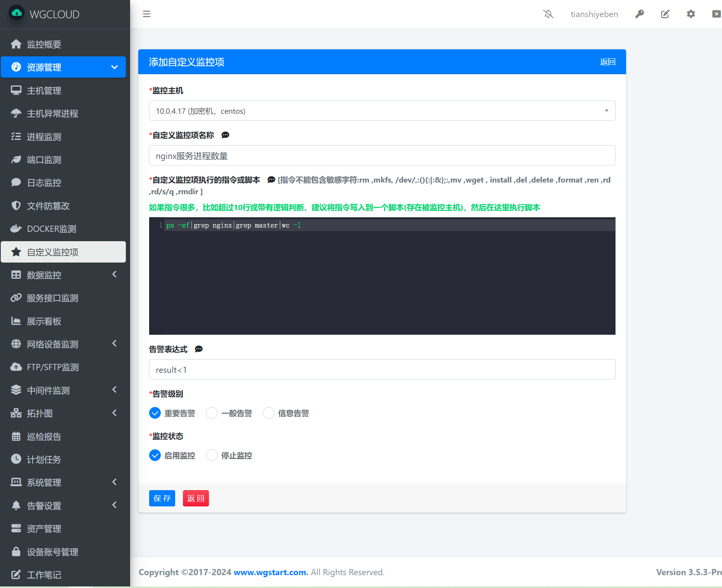Click the shield icon beside 文件防篡改
This screenshot has height=588, width=722.
pos(16,205)
